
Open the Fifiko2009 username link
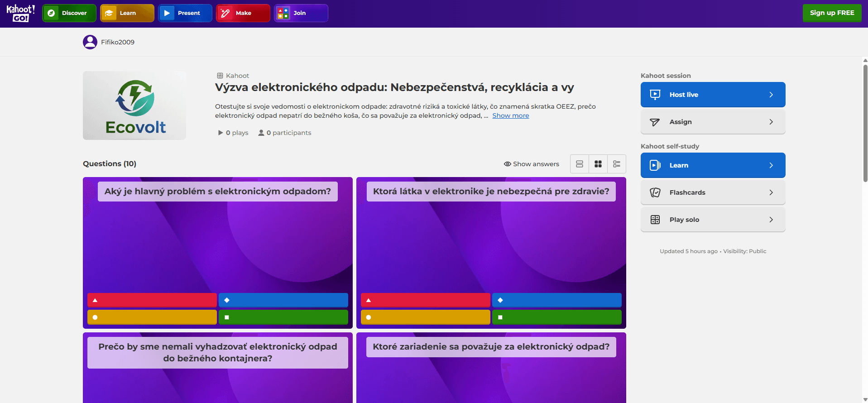(x=118, y=42)
